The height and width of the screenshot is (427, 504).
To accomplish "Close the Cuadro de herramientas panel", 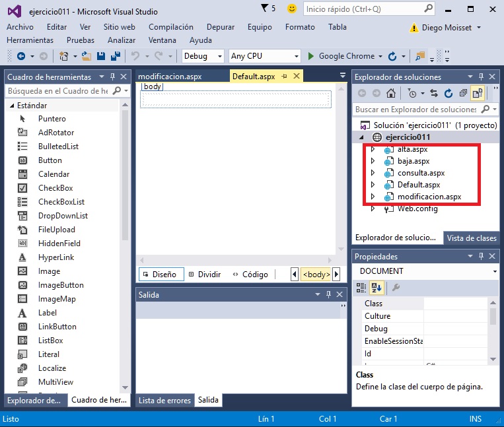I will (124, 77).
